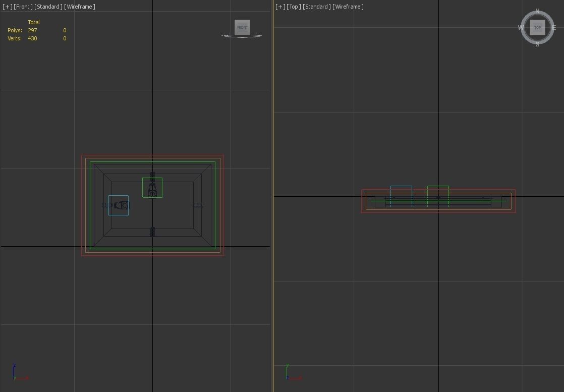
Task: Open [Standard] menu in Front viewport
Action: pos(48,7)
